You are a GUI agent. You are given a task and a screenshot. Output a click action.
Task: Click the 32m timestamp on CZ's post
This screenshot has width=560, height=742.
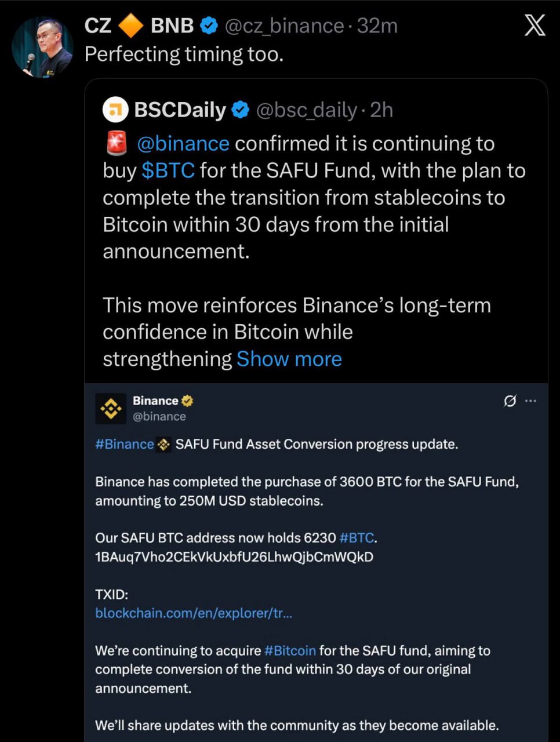[x=377, y=26]
